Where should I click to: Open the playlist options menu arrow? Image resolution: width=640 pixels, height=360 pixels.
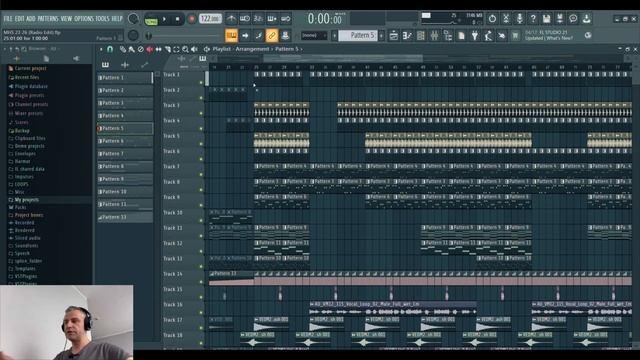tap(101, 49)
